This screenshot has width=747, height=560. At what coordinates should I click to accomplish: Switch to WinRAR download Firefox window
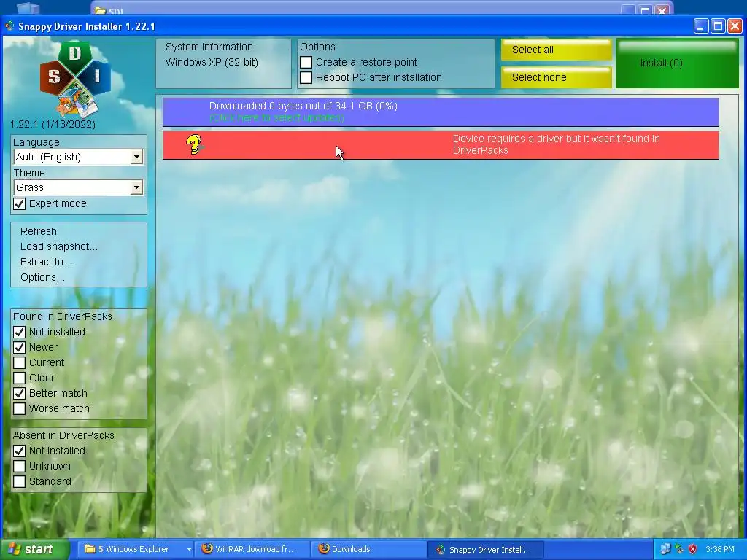tap(252, 549)
